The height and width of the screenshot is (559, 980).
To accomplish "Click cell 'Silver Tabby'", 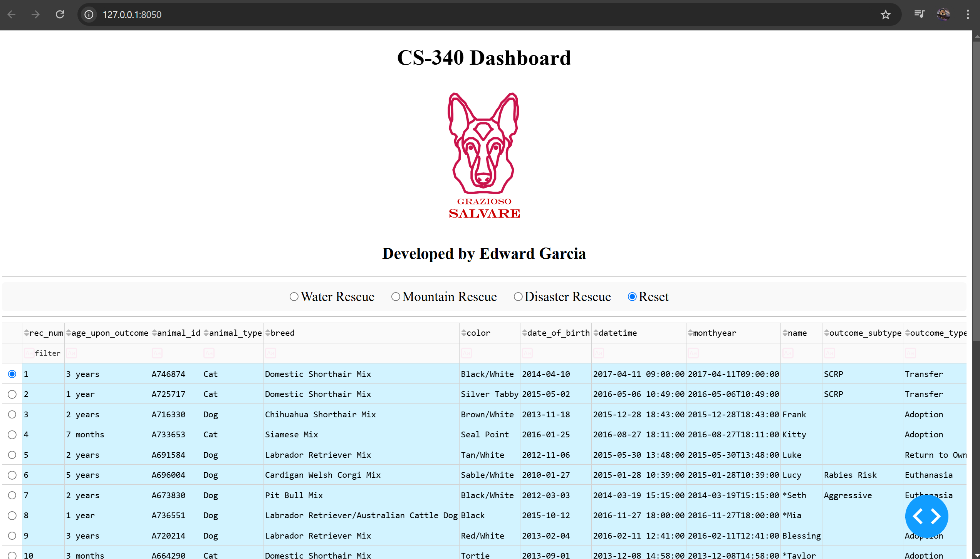I will (x=490, y=394).
